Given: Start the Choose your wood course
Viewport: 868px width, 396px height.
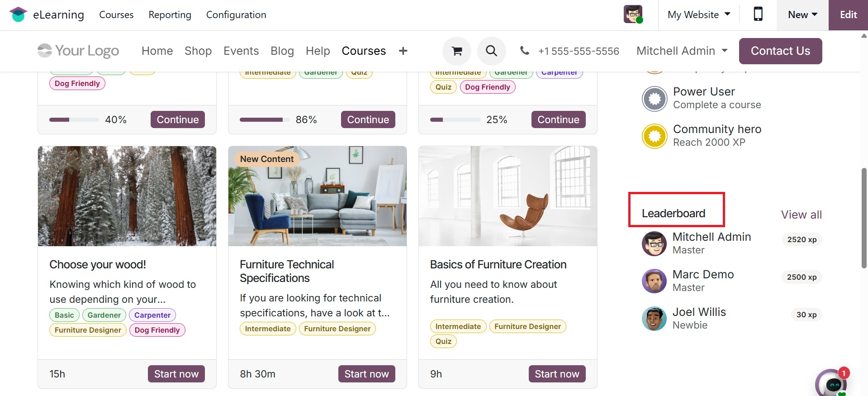Looking at the screenshot, I should (x=176, y=374).
